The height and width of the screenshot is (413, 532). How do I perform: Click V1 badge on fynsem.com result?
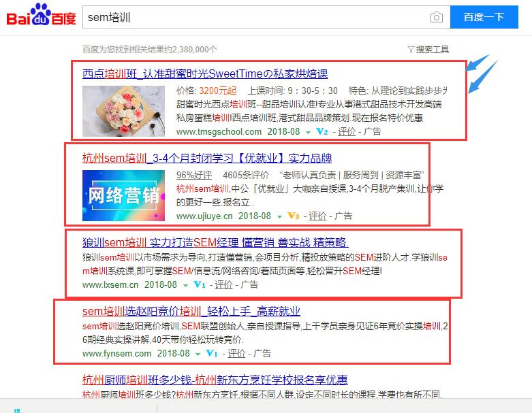[212, 353]
